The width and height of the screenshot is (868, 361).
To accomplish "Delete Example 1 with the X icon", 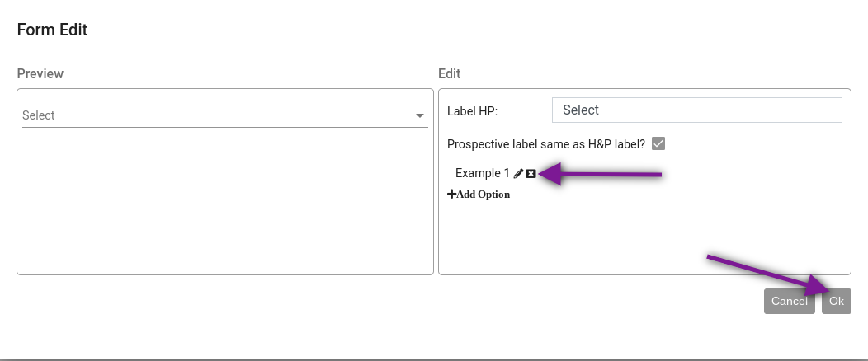I will click(531, 174).
